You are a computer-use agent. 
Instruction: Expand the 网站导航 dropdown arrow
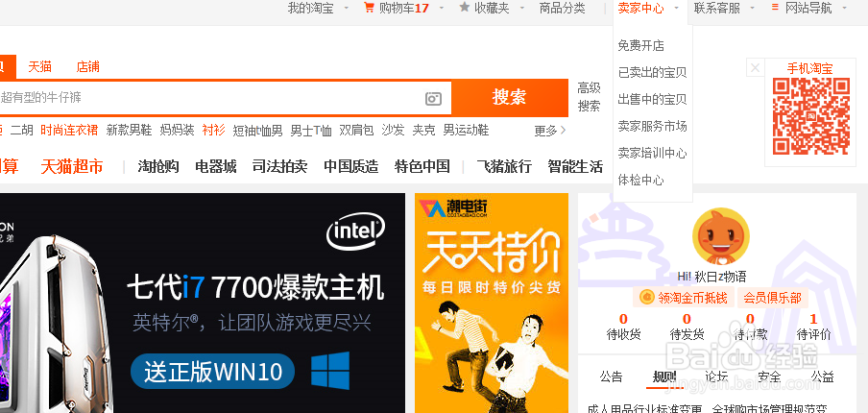844,9
